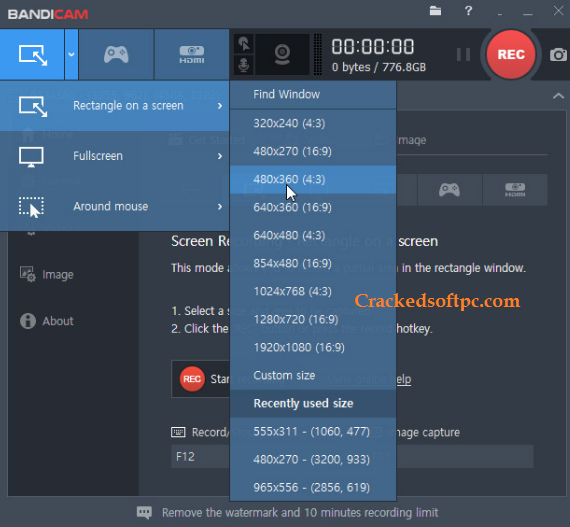This screenshot has width=570, height=527.
Task: Click the Around mouse dotted-rectangle icon
Action: click(x=31, y=207)
